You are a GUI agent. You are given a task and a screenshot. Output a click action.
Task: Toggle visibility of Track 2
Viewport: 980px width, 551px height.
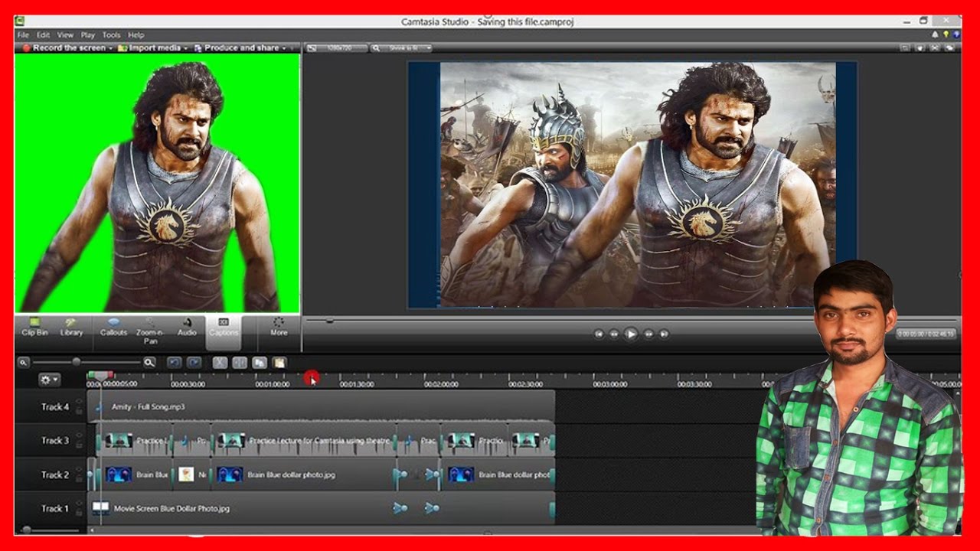click(78, 470)
